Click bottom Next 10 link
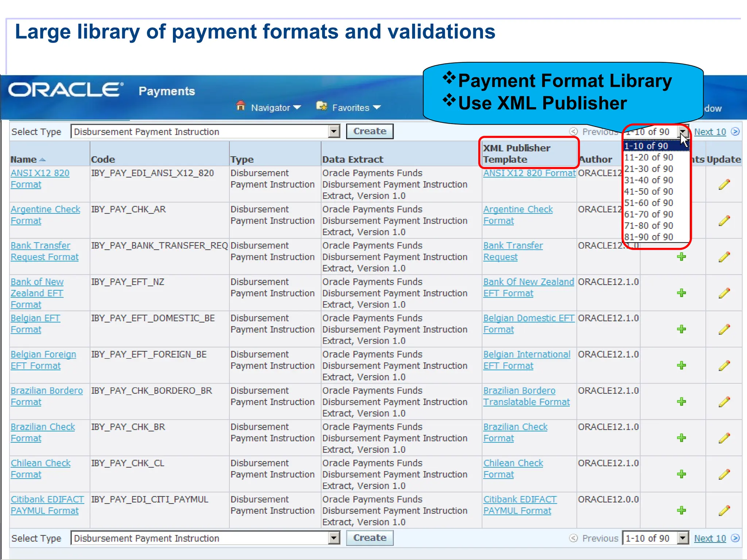The image size is (747, 560). pos(710,538)
